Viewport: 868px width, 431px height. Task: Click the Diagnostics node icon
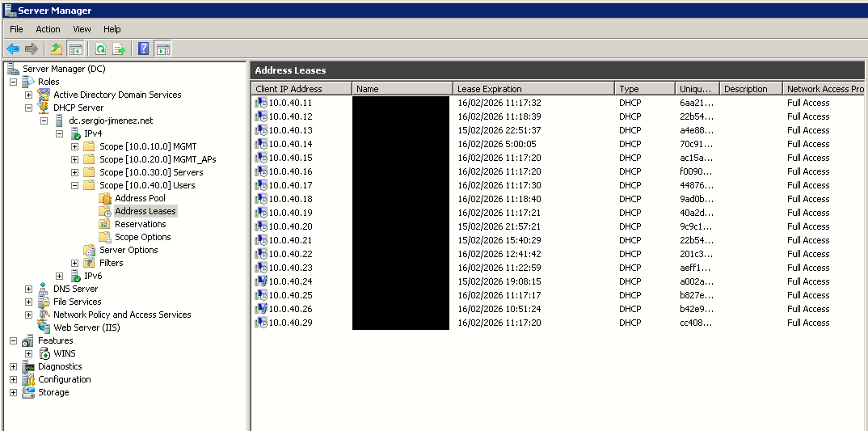pos(28,366)
